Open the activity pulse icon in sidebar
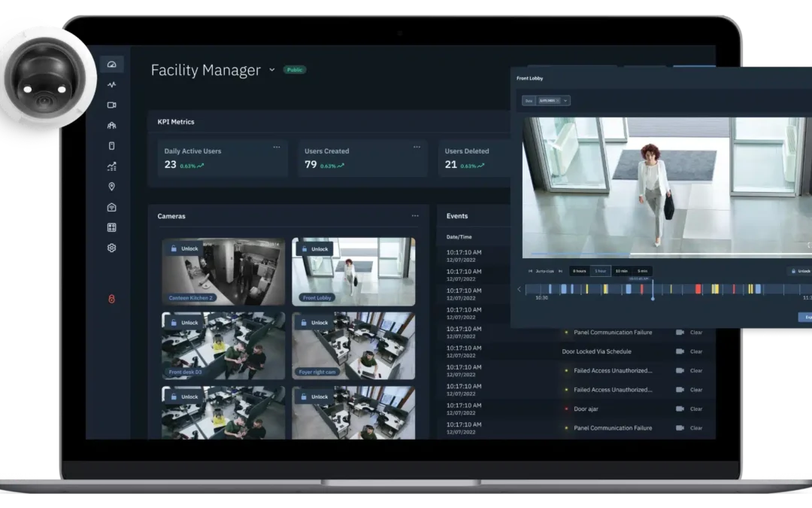 [x=111, y=84]
